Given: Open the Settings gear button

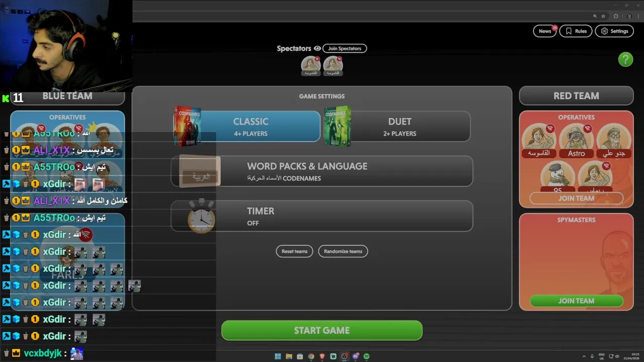Looking at the screenshot, I should point(614,31).
